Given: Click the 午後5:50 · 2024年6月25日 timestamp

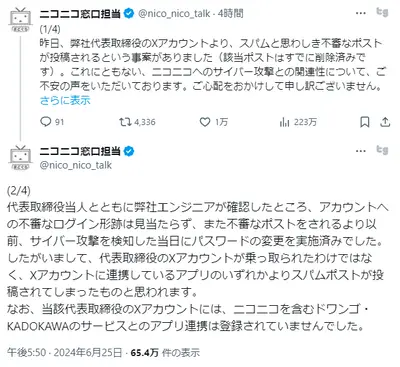Looking at the screenshot, I should 65,352.
